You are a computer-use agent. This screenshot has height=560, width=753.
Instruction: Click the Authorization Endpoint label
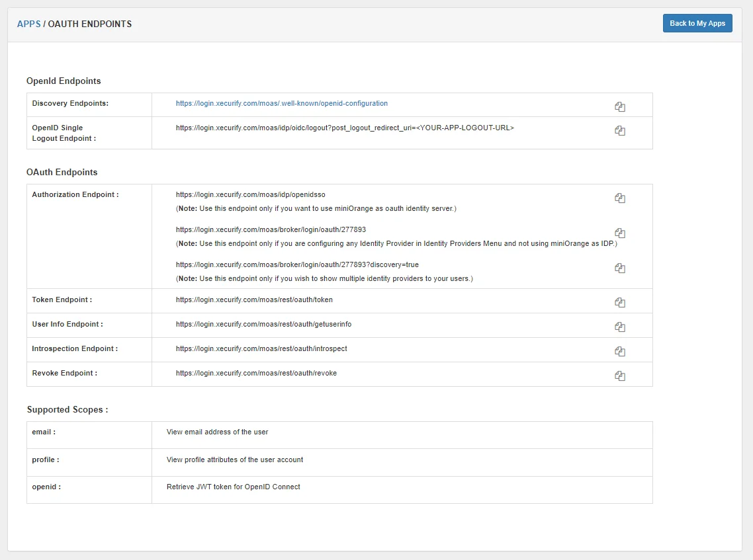point(75,194)
